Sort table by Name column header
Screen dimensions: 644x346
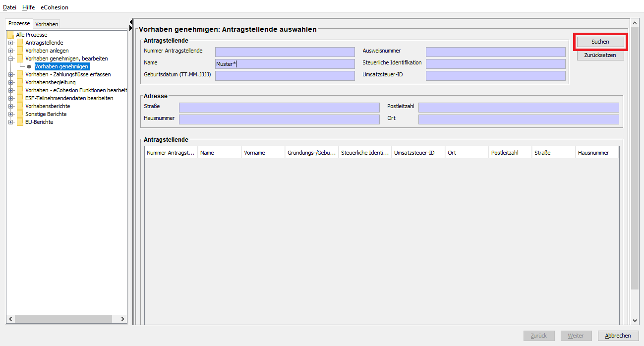point(220,153)
